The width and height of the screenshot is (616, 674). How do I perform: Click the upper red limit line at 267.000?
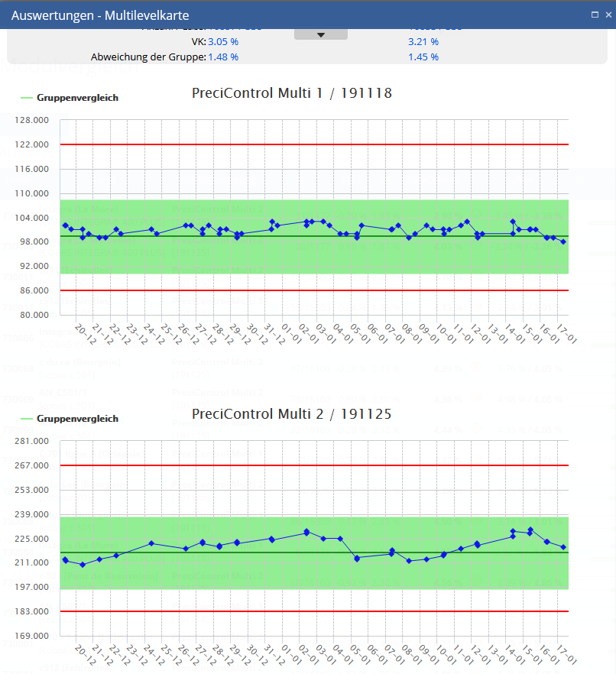[x=314, y=465]
